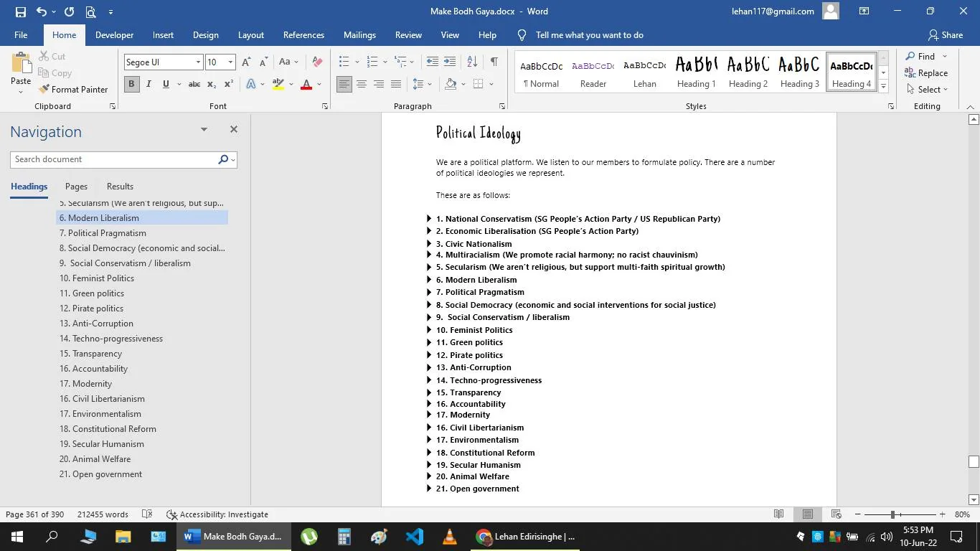Click the text highlight color button
This screenshot has width=980, height=551.
pos(278,84)
